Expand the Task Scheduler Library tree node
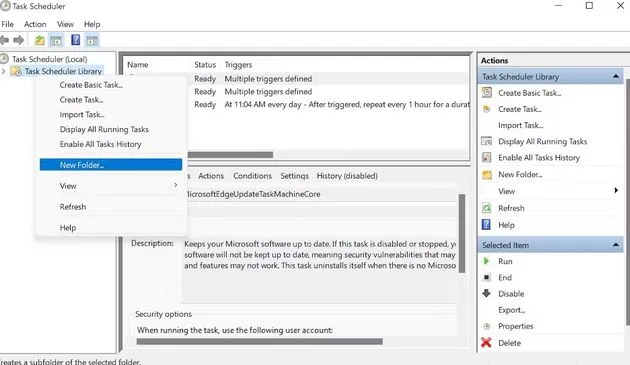 click(4, 71)
